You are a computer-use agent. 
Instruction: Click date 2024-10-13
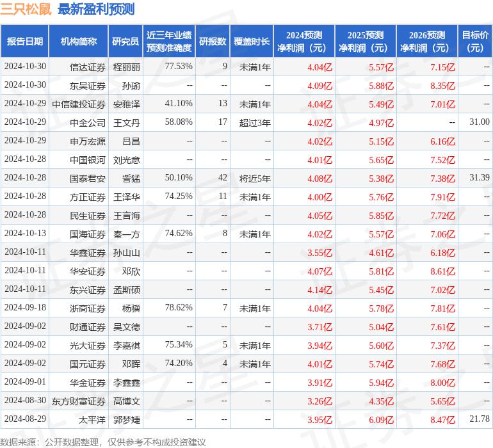coord(25,233)
